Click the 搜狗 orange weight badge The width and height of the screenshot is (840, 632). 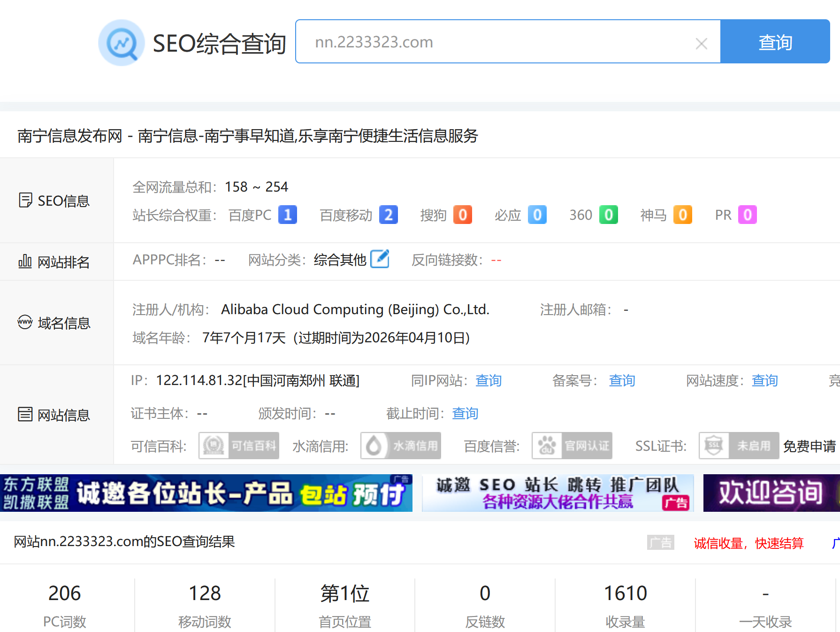462,215
